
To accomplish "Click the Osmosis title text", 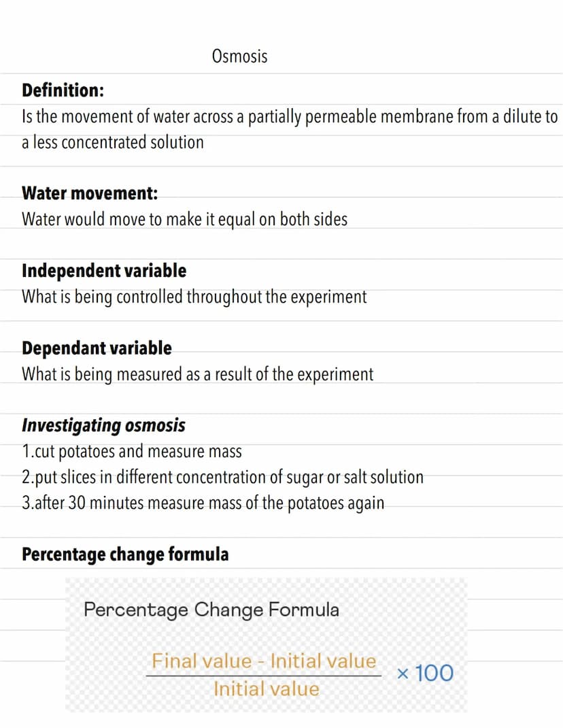I will (239, 56).
